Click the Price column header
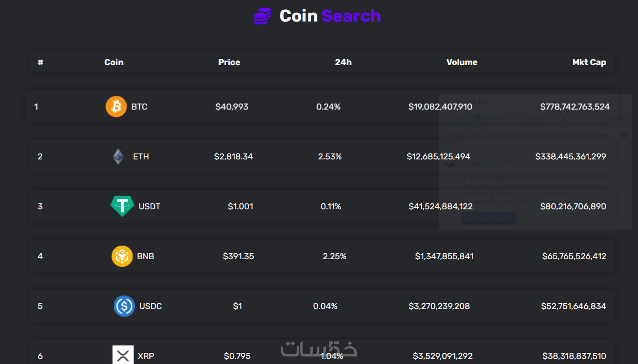Viewport: 638px width, 364px height. tap(229, 62)
